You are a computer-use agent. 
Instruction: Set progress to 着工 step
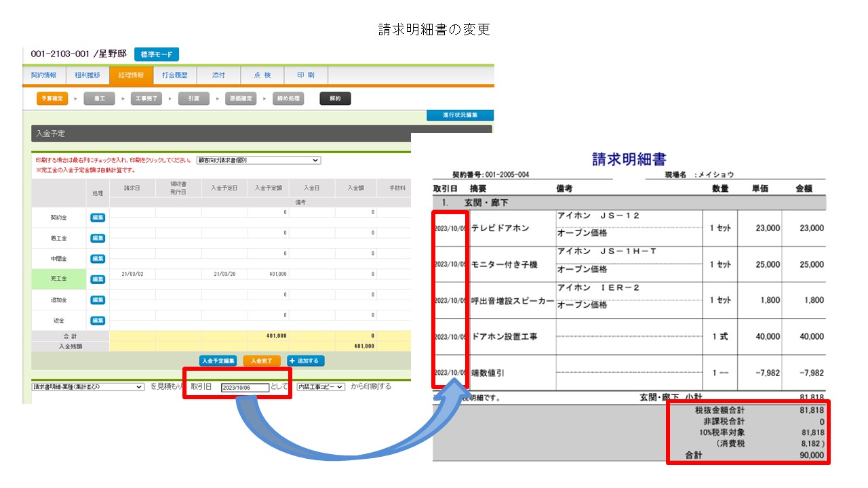99,99
